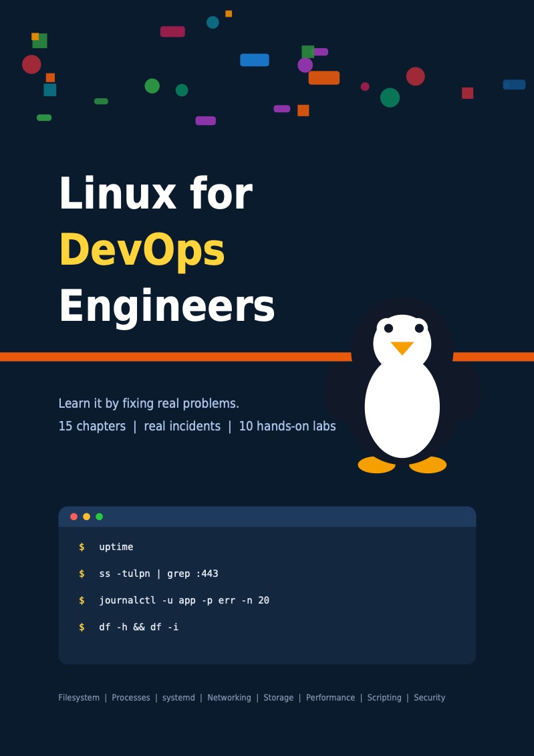This screenshot has height=756, width=534.
Task: Click the yellow dot in terminal title bar
Action: tap(86, 517)
